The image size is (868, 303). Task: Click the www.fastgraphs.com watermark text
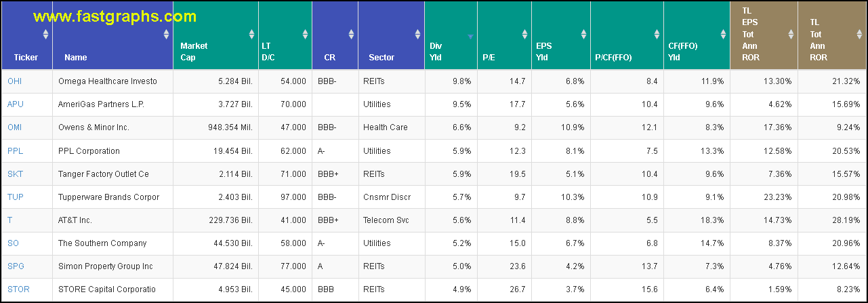[x=115, y=16]
